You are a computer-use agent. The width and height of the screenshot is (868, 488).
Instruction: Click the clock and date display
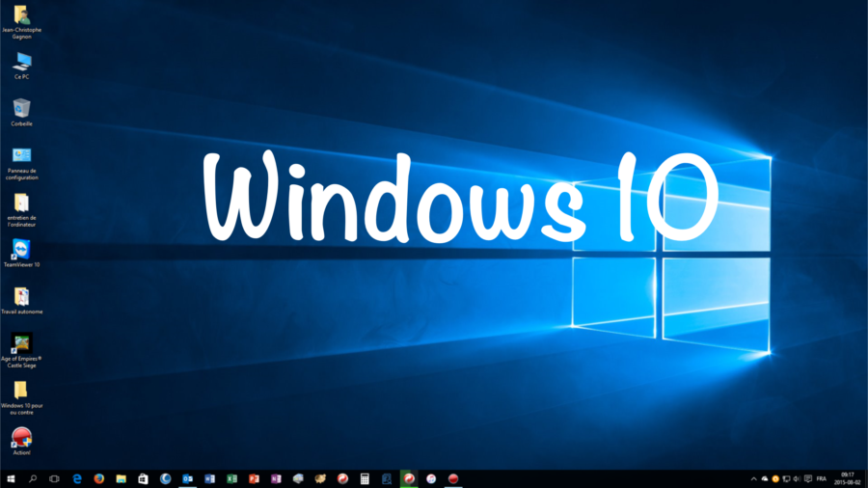(848, 478)
